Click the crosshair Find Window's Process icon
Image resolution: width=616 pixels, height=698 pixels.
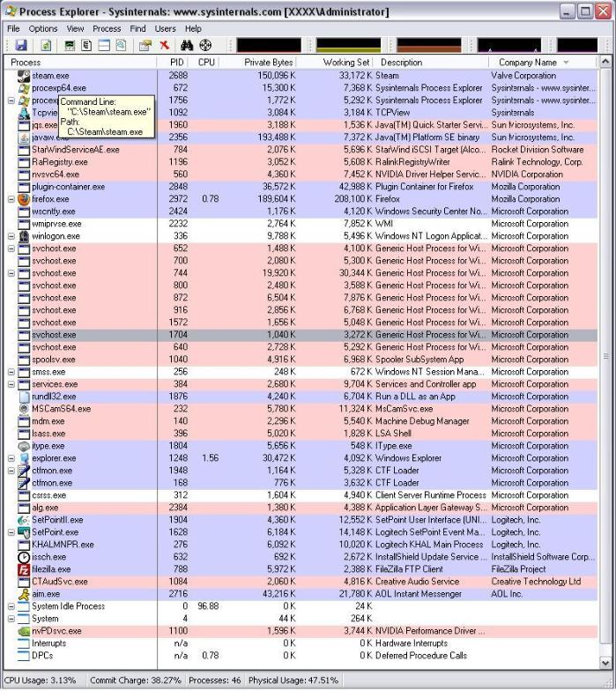(x=205, y=45)
